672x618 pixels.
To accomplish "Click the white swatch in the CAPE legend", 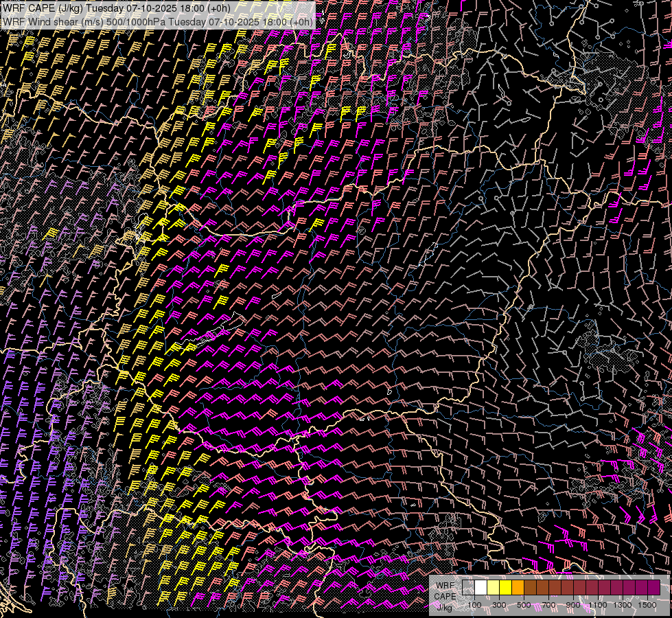I will click(x=480, y=588).
